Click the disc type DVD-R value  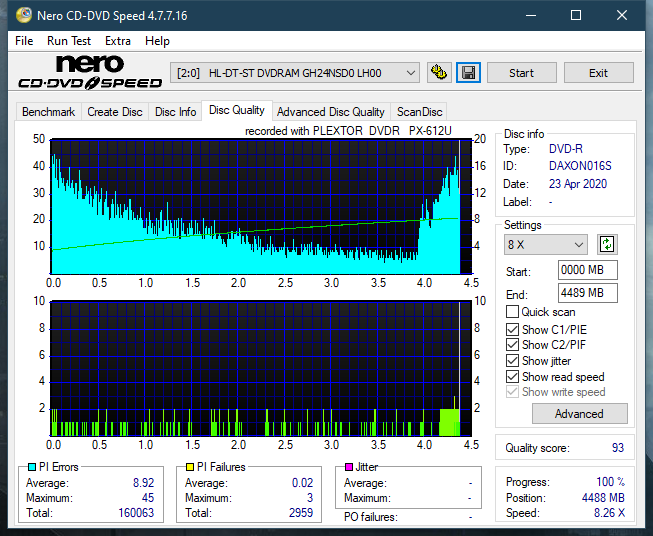[566, 149]
